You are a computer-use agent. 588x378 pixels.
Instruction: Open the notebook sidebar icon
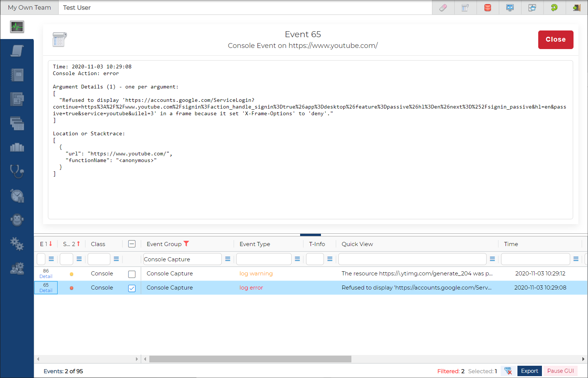[x=17, y=75]
